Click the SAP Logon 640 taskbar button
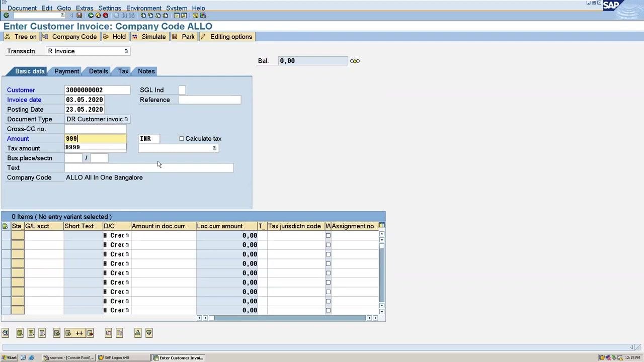 pyautogui.click(x=124, y=358)
